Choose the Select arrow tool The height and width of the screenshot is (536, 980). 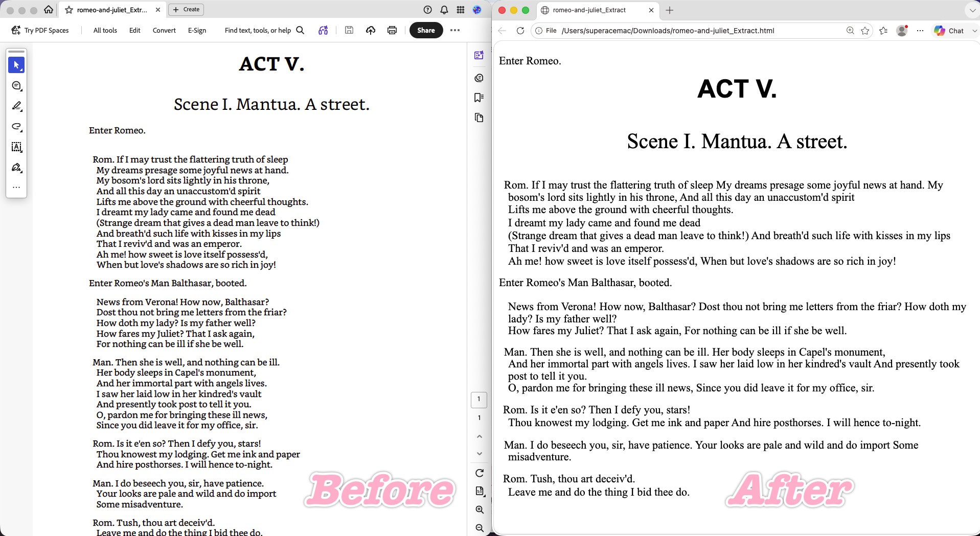[x=16, y=65]
